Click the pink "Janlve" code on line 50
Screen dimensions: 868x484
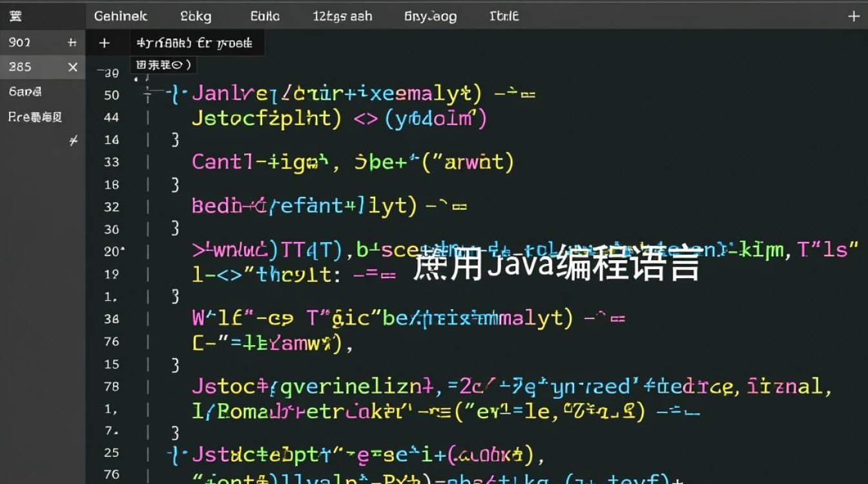231,94
